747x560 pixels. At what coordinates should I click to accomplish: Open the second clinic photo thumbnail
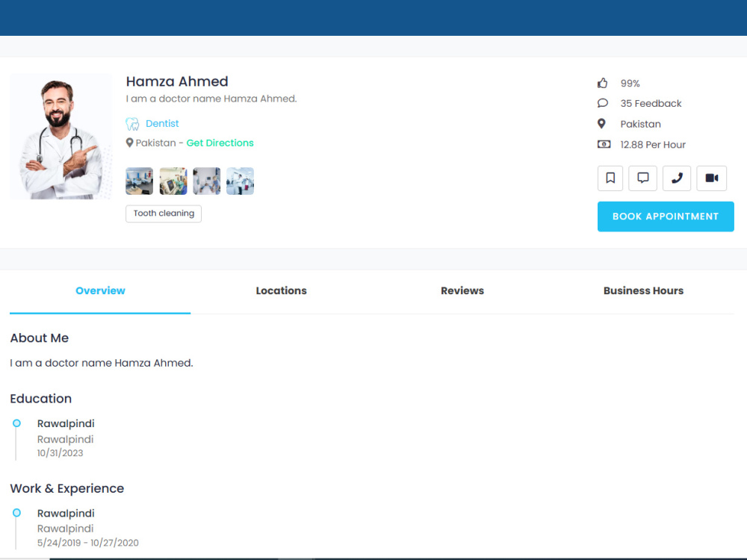tap(173, 181)
